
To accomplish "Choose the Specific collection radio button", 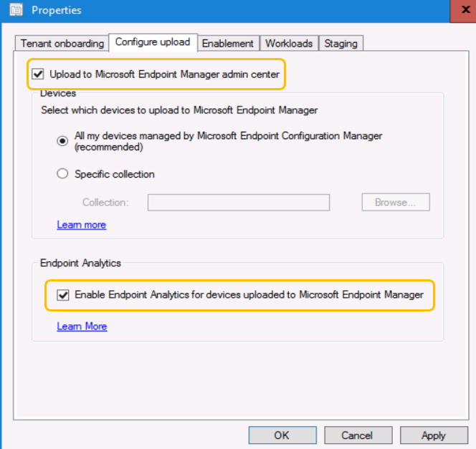I will (x=62, y=174).
